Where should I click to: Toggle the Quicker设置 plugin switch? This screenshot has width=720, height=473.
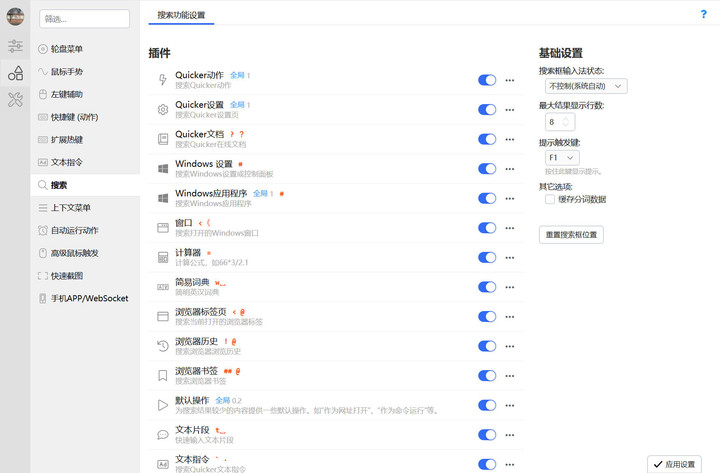(487, 110)
